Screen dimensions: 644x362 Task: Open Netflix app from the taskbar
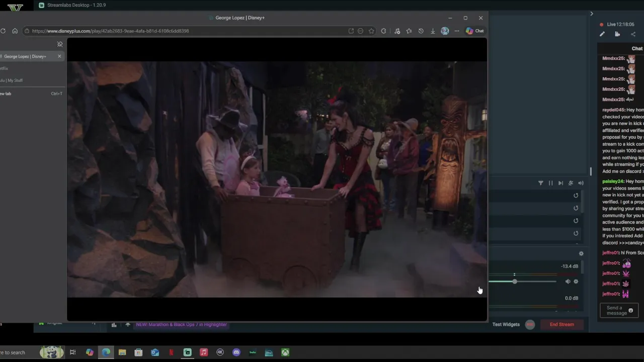pyautogui.click(x=171, y=352)
